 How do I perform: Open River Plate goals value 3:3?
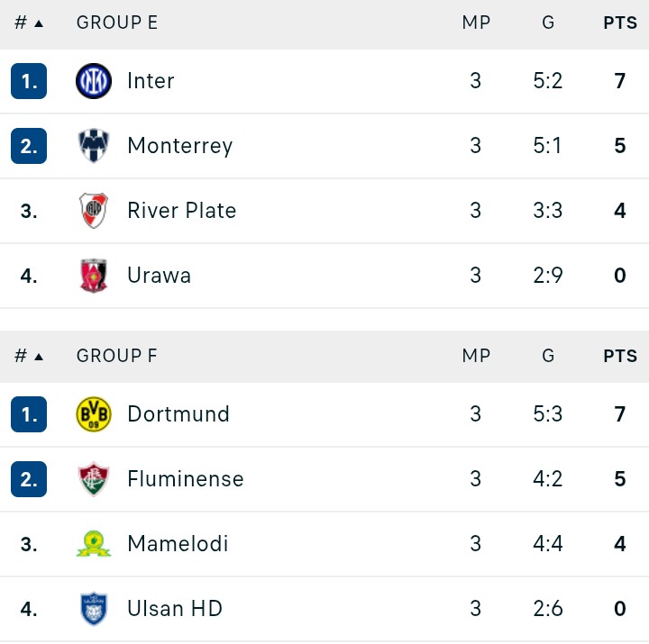548,211
